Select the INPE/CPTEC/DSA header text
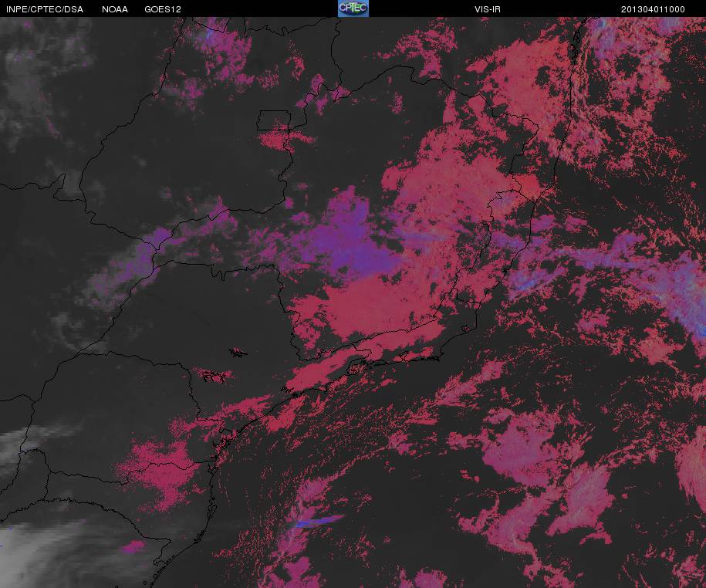 pos(45,9)
